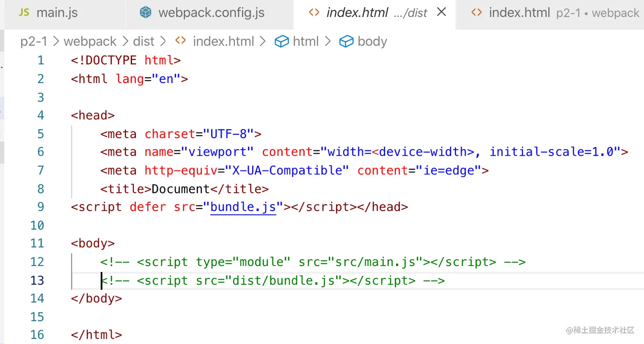Click HTML icon on index.html dist tab

click(314, 13)
